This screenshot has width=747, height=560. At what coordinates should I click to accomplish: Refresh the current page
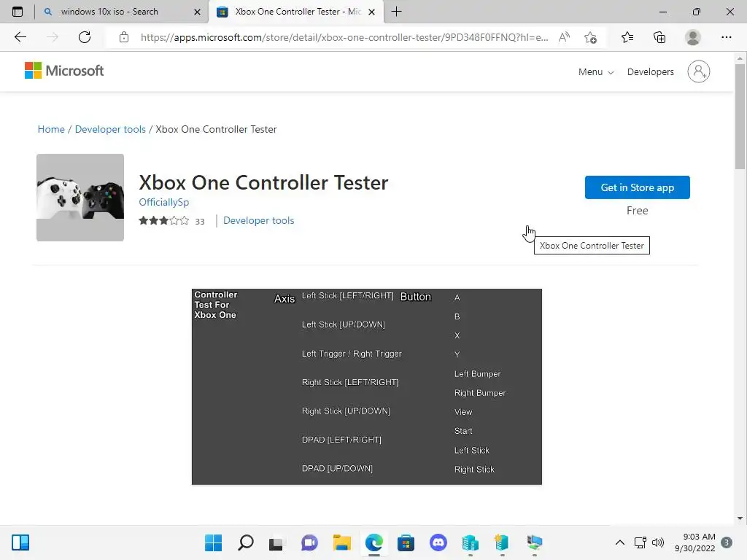(x=85, y=37)
